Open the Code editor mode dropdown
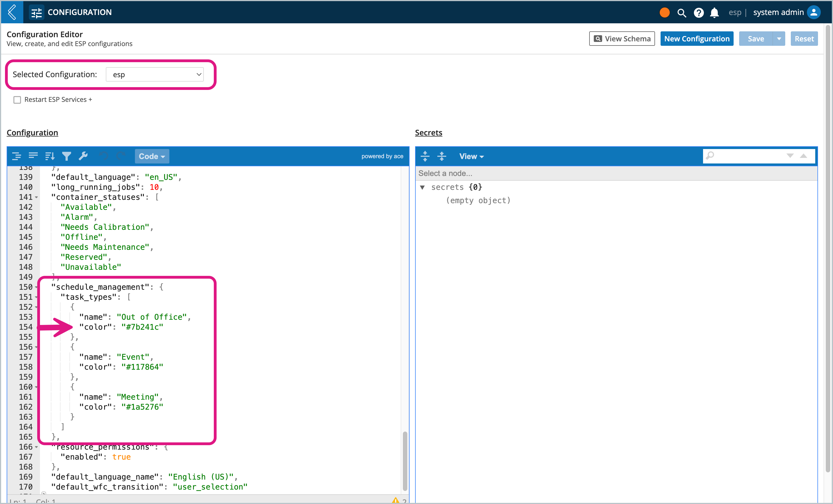The width and height of the screenshot is (833, 504). click(150, 157)
